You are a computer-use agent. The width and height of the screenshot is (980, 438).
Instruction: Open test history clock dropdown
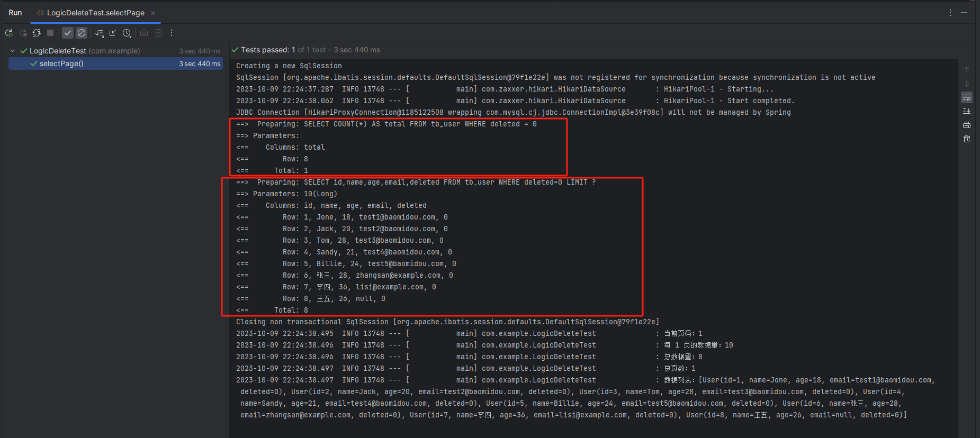(127, 33)
